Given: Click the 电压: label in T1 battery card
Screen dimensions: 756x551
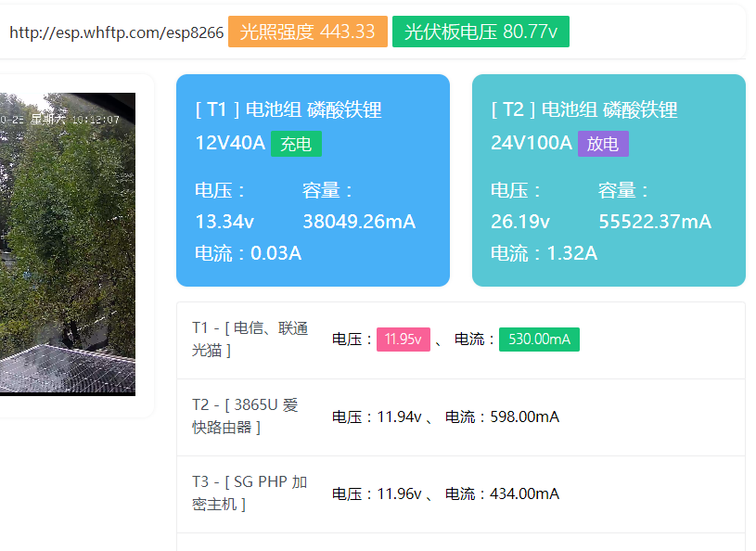Looking at the screenshot, I should (220, 190).
